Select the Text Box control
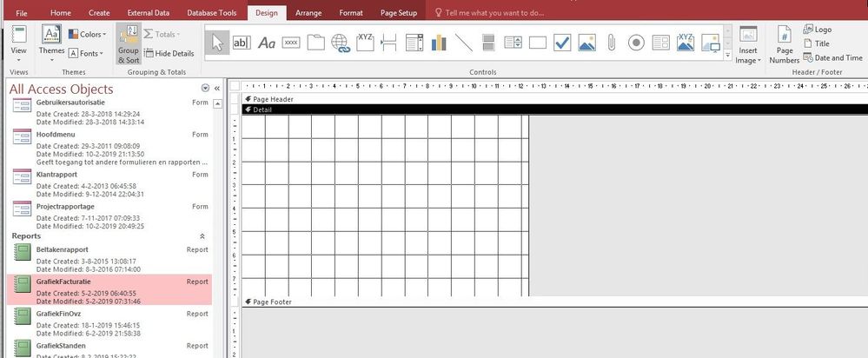This screenshot has height=358, width=868. click(242, 43)
